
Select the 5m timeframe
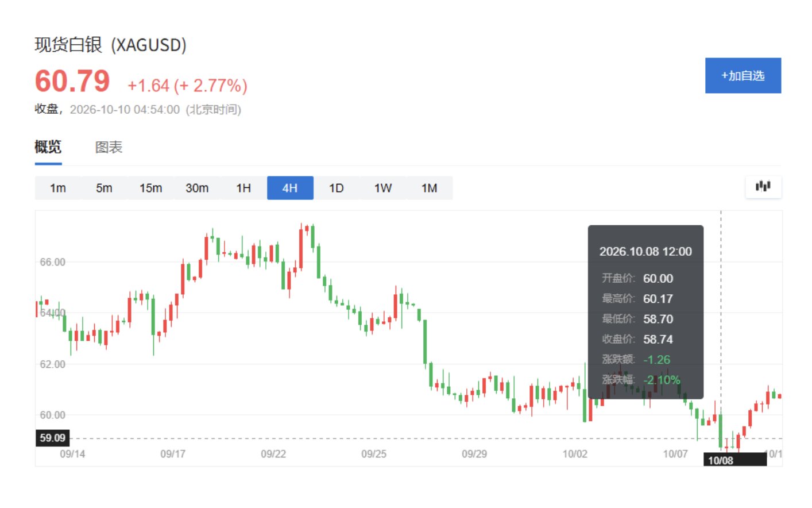[105, 188]
